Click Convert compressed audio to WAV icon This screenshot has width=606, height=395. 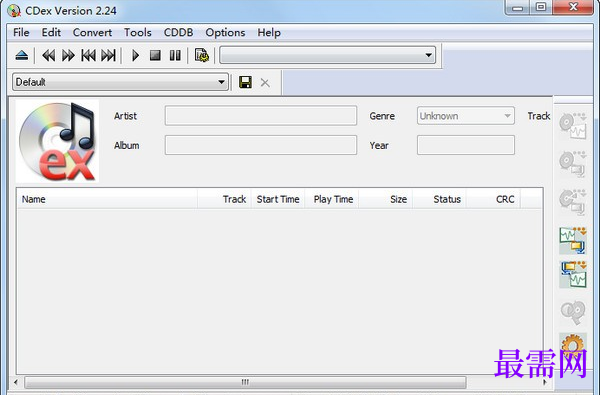pos(573,274)
